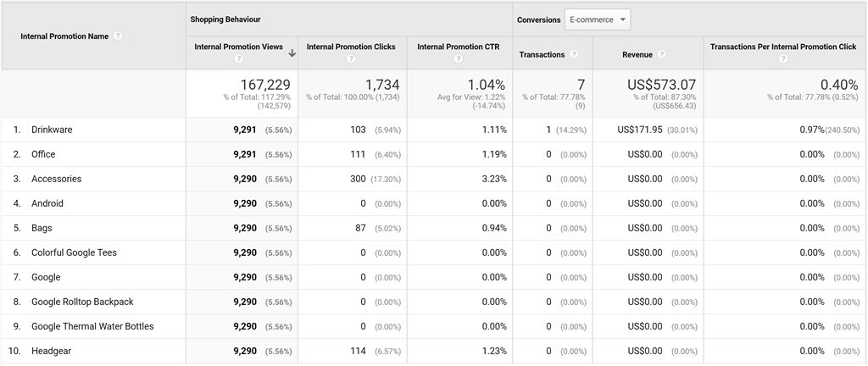
Task: Click Internal Promotion Name column header
Action: tap(64, 36)
